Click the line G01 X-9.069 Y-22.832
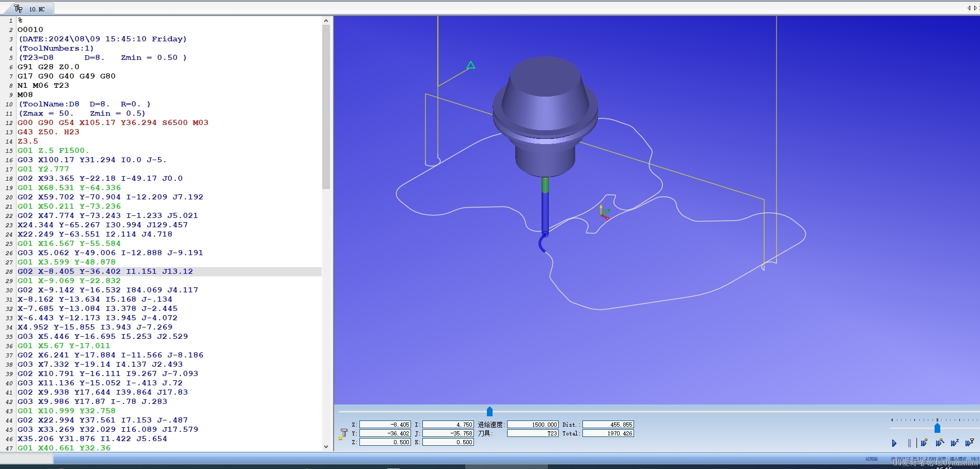Screen dimensions: 980x469 point(69,280)
